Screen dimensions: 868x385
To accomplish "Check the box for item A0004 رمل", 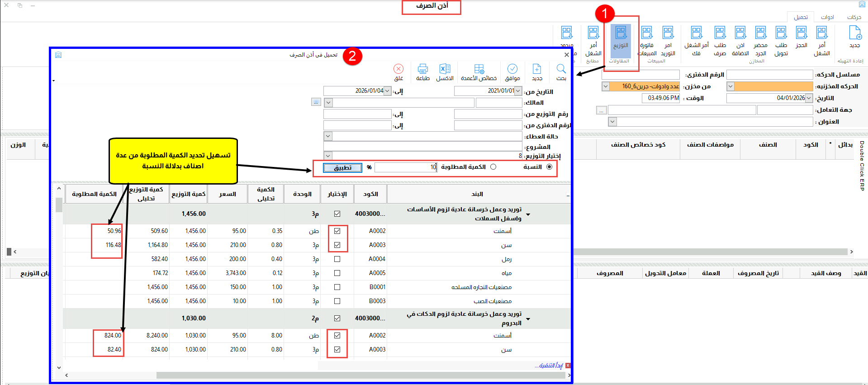I will click(337, 259).
